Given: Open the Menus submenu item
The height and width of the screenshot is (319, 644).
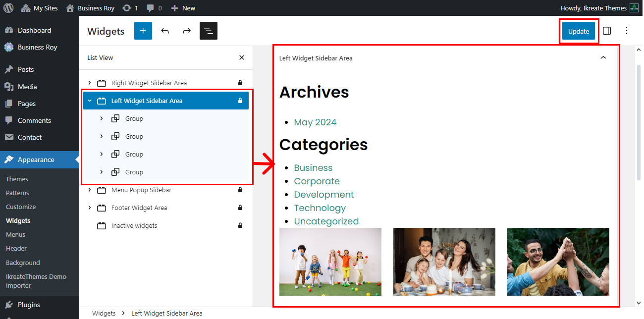Looking at the screenshot, I should click(x=15, y=234).
